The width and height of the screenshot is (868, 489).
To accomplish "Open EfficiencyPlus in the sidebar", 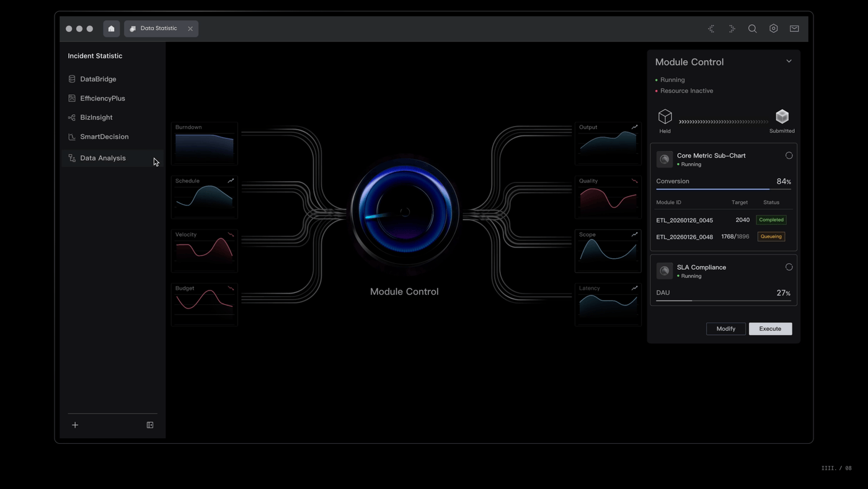I will point(113,98).
